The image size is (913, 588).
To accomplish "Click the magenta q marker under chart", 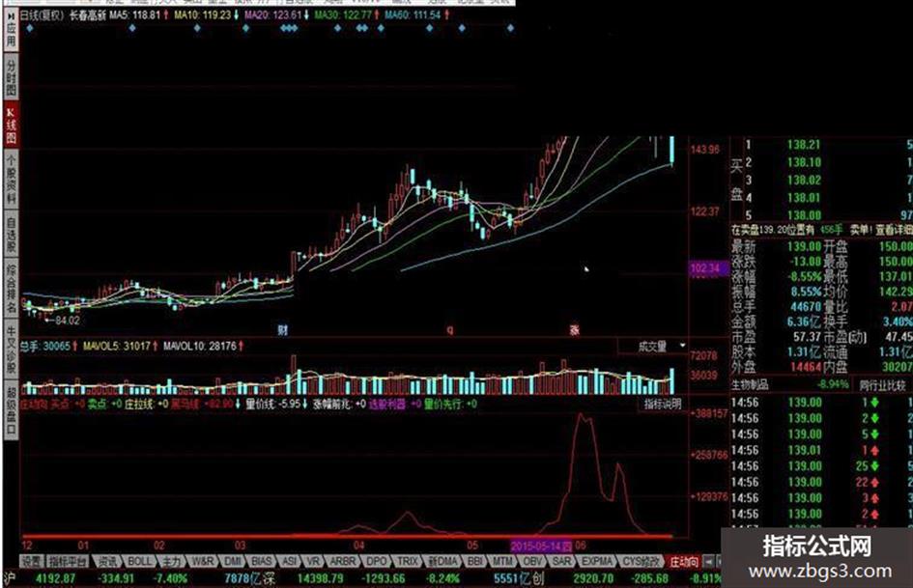I will [449, 330].
